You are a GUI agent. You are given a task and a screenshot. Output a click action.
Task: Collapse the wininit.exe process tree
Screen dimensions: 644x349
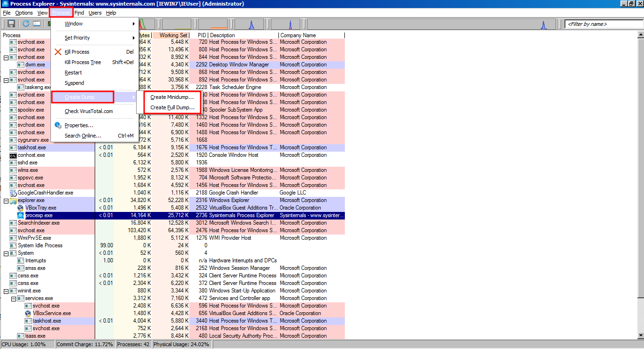click(6, 291)
